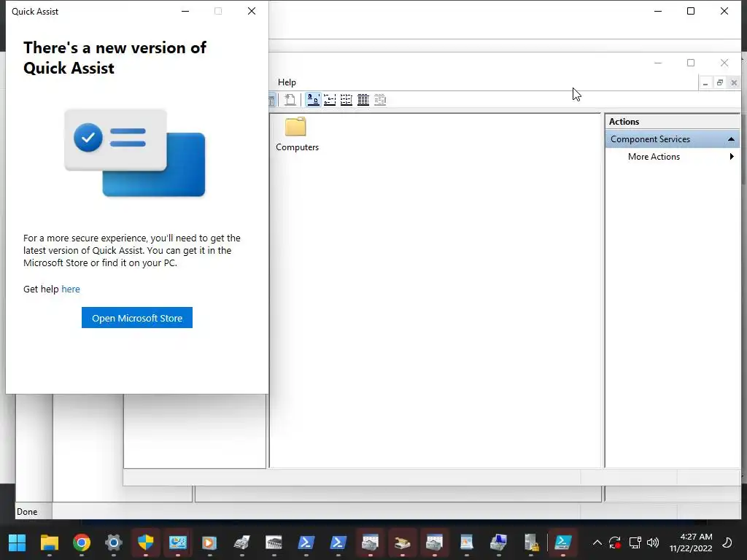Switch to List view in toolbar
Screen dimensions: 747x560
(x=347, y=99)
